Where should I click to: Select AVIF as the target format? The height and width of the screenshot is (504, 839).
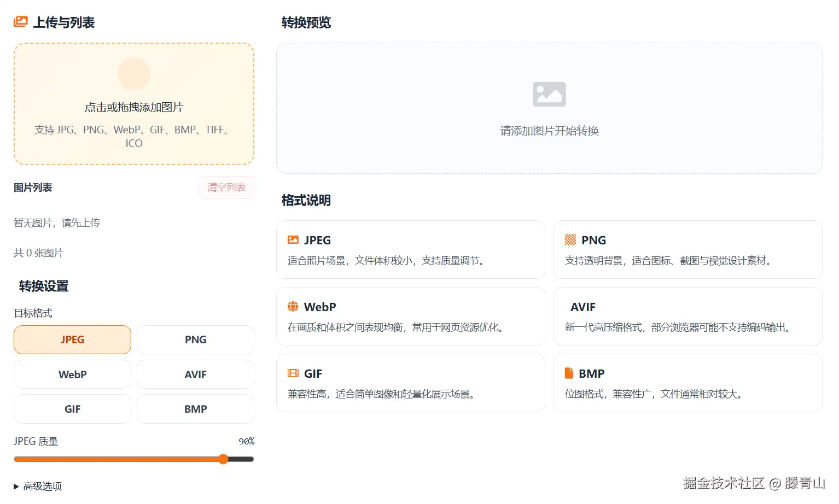coord(195,374)
